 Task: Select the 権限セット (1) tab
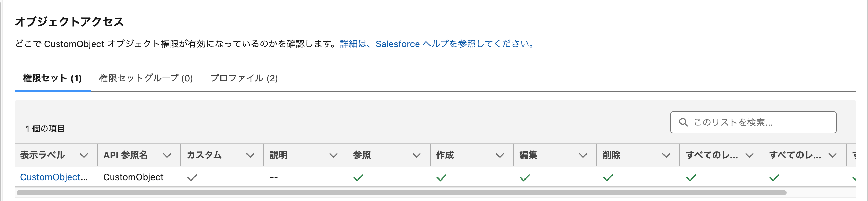[x=52, y=78]
